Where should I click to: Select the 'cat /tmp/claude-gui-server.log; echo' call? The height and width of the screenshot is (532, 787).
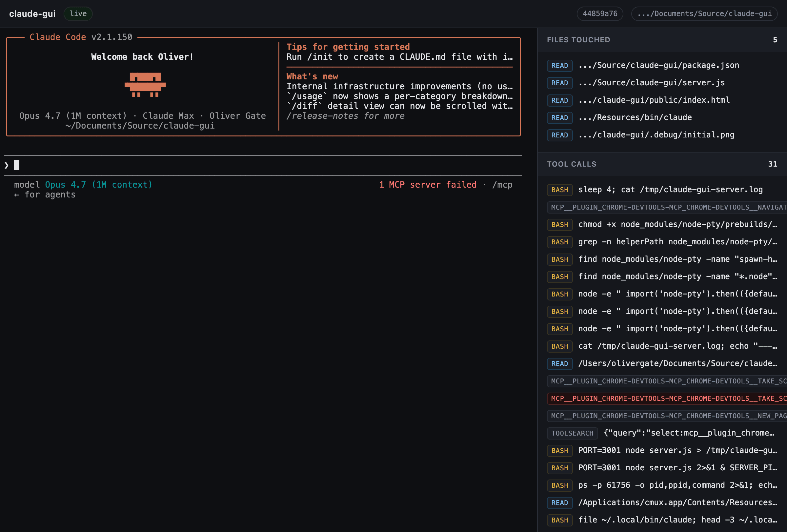click(x=662, y=346)
